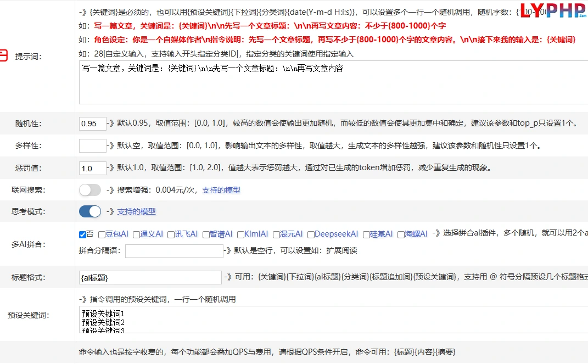Image resolution: width=588 pixels, height=364 pixels.
Task: Click the LYPHP logo watermark
Action: pos(553,11)
